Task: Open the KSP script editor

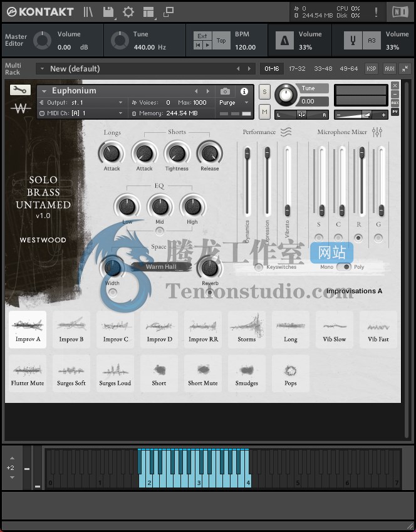Action: (x=372, y=69)
